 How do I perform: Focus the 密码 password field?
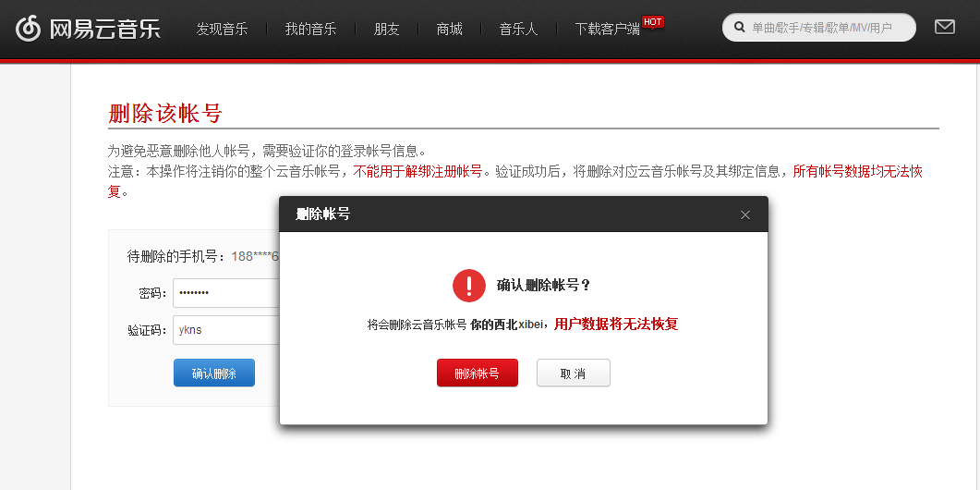click(x=226, y=293)
